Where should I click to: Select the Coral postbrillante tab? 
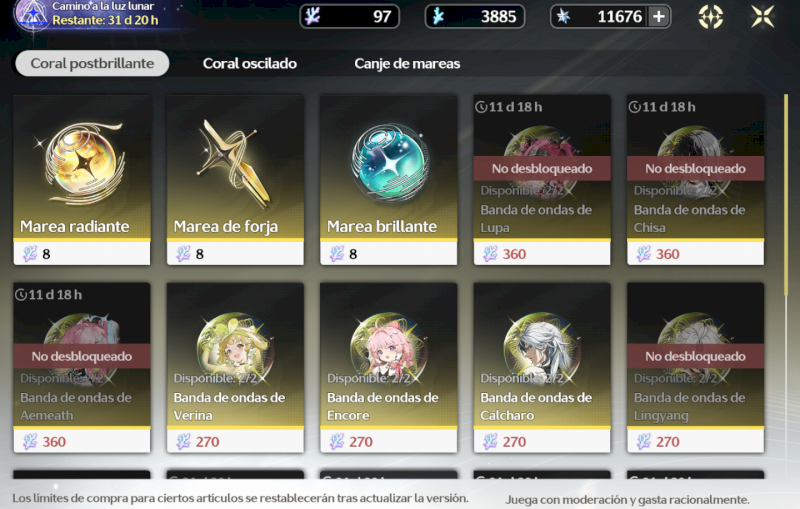tap(92, 63)
